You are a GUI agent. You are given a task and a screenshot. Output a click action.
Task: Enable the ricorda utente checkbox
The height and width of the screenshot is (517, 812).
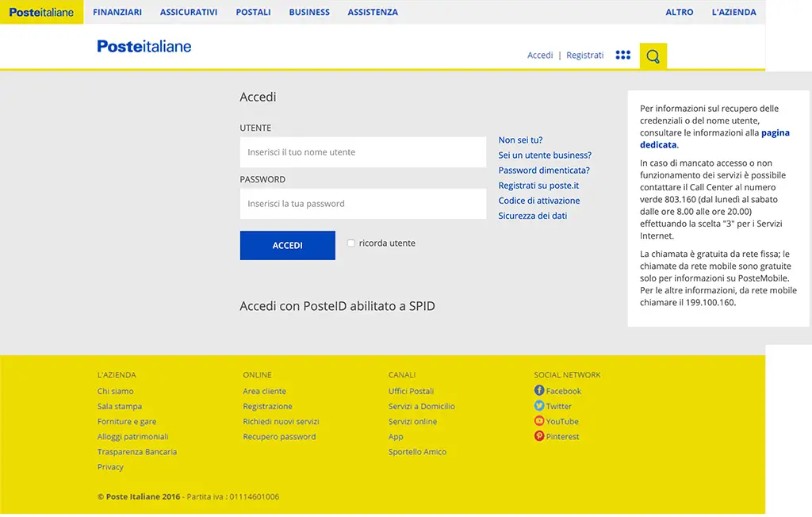(x=351, y=243)
